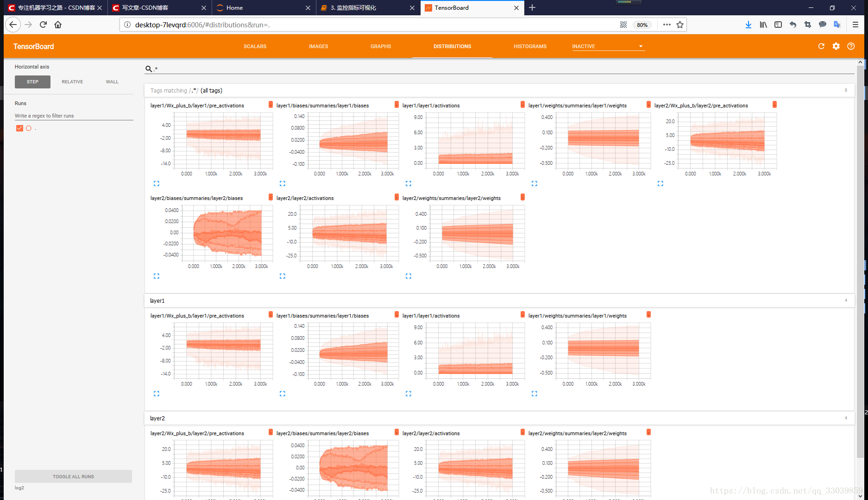The height and width of the screenshot is (500, 868).
Task: Expand the first layer1 pre_activations chart to full size
Action: [x=157, y=184]
